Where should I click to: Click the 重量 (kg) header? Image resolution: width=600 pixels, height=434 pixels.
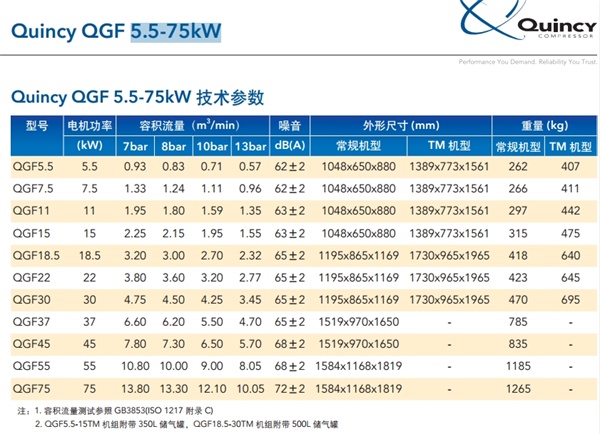[x=544, y=126]
